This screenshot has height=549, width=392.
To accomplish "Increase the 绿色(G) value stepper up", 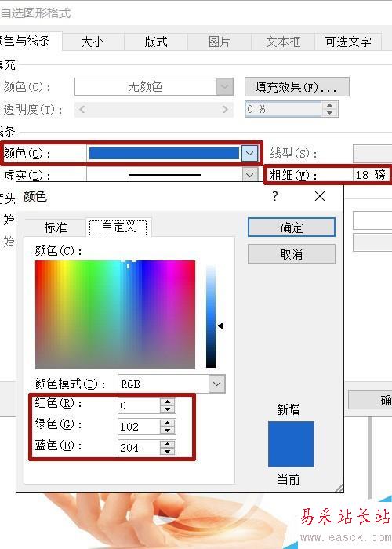I will pyautogui.click(x=168, y=423).
